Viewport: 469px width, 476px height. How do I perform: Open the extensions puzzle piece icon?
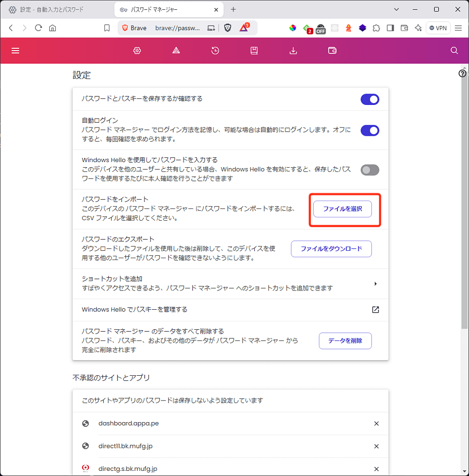pyautogui.click(x=376, y=28)
